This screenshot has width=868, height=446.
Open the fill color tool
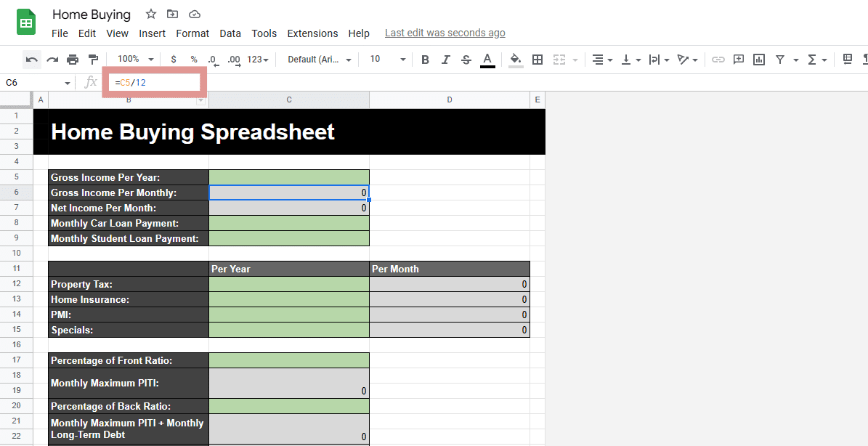click(x=516, y=60)
